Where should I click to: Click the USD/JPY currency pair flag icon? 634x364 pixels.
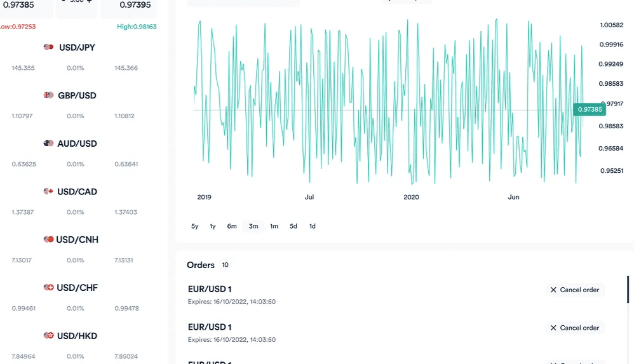pos(48,48)
